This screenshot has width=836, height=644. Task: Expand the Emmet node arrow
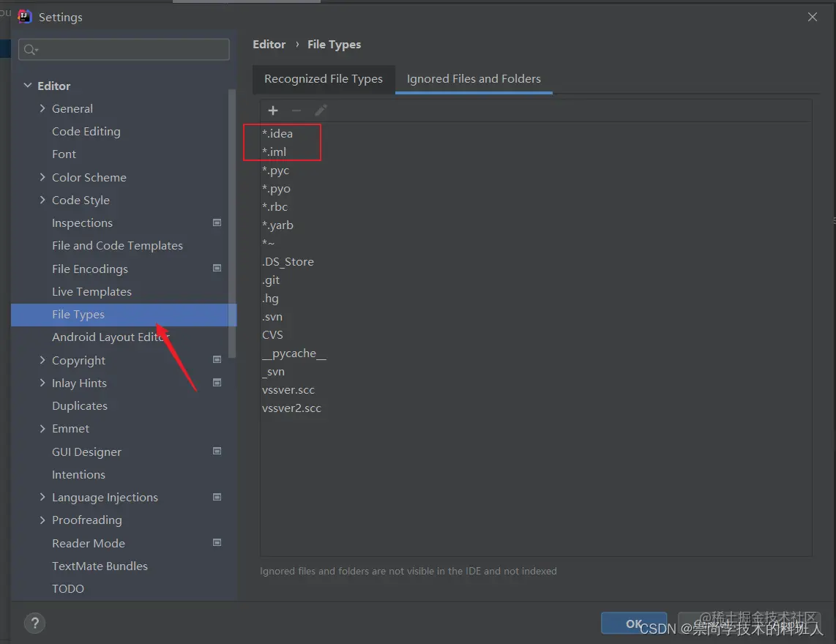pos(42,429)
